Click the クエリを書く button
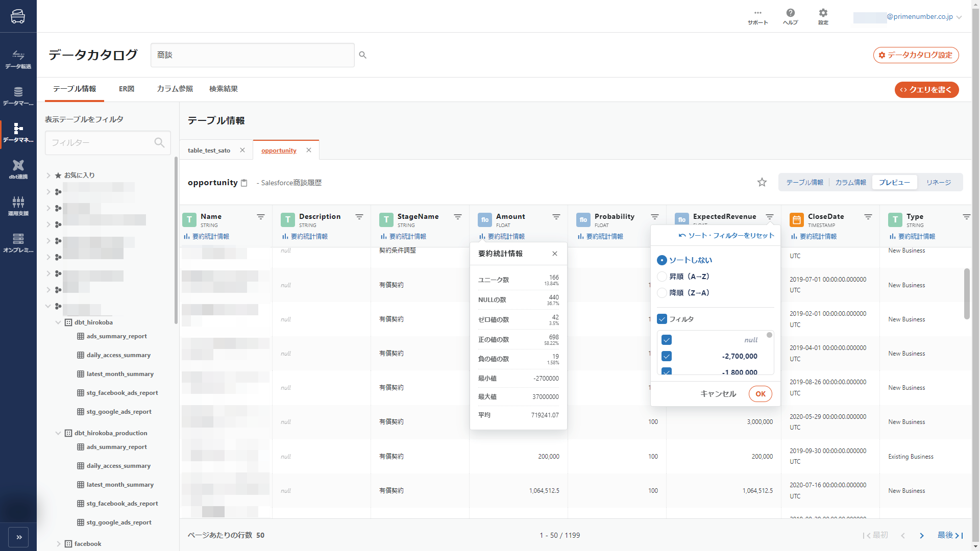The width and height of the screenshot is (980, 551). [x=926, y=90]
